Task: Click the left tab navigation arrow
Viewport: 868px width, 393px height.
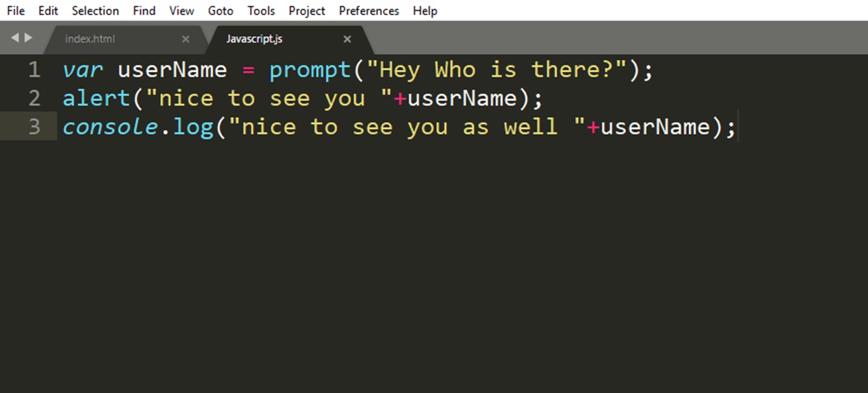Action: point(15,38)
